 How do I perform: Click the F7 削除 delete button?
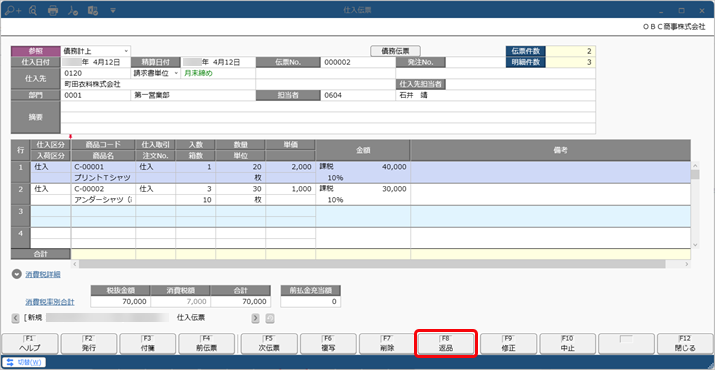click(388, 344)
